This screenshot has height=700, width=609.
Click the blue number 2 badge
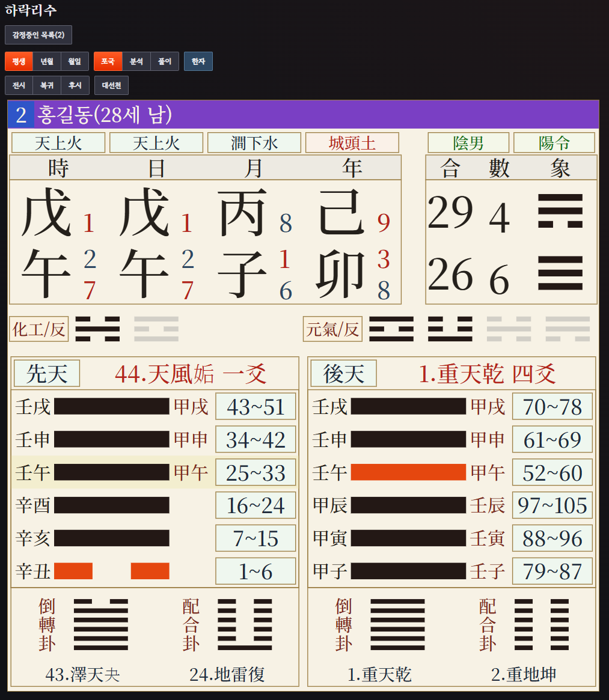(x=21, y=115)
